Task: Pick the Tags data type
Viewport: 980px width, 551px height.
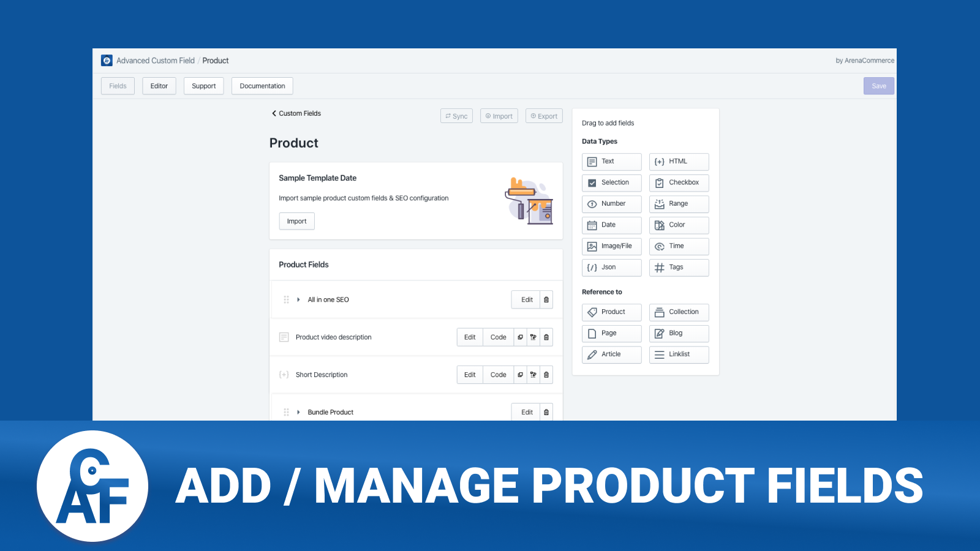Action: (679, 268)
